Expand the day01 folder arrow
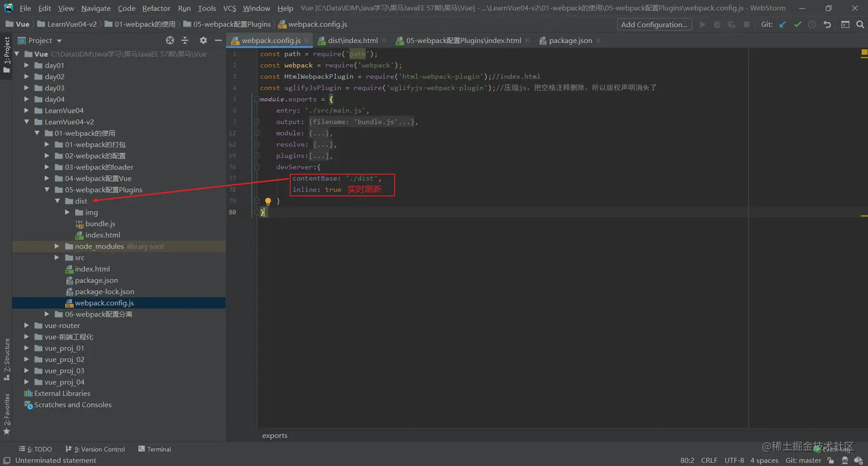The width and height of the screenshot is (868, 466). (x=26, y=66)
